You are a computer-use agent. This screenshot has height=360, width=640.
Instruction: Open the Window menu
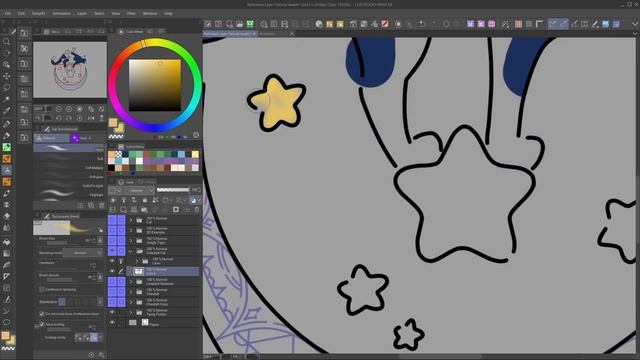coord(150,13)
